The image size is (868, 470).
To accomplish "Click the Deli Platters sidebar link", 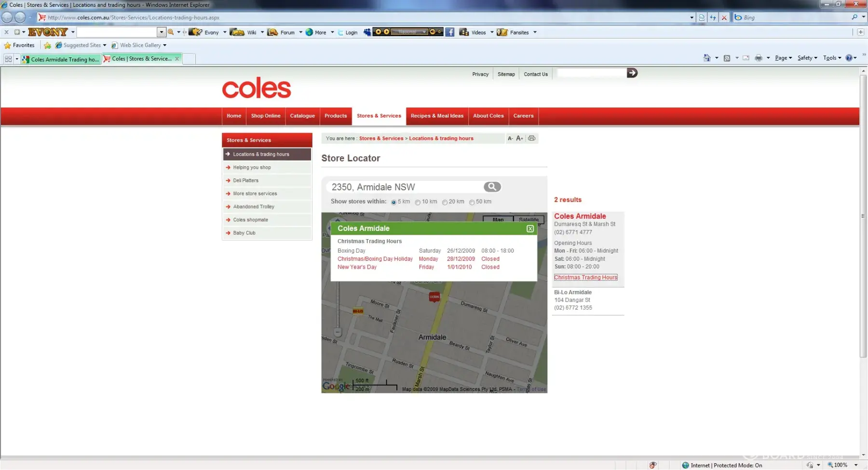I will [245, 181].
